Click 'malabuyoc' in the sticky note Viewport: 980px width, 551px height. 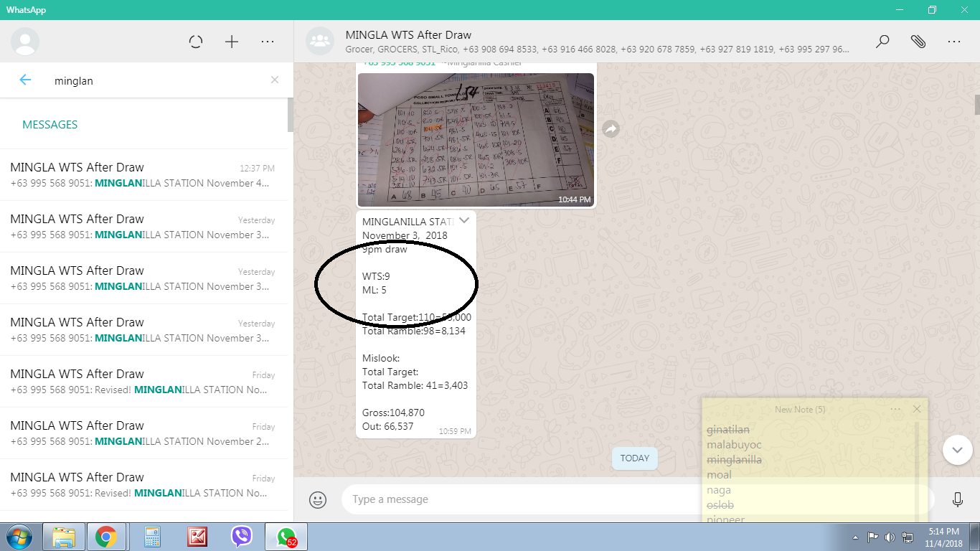(734, 445)
